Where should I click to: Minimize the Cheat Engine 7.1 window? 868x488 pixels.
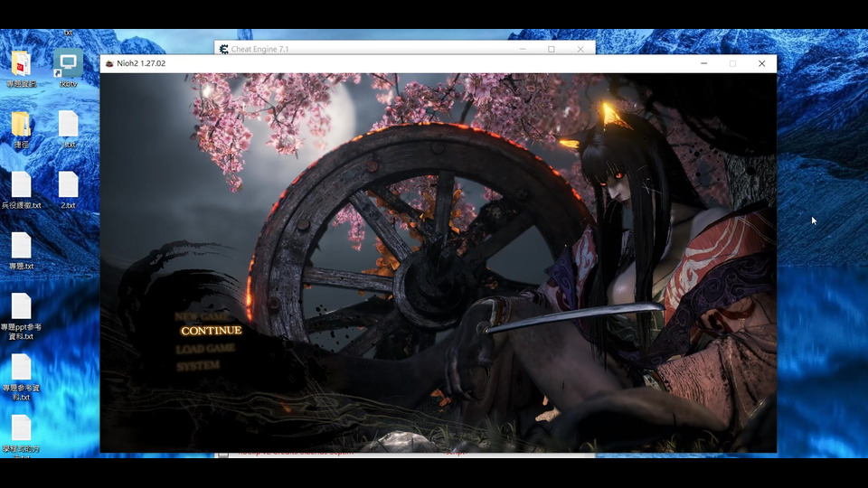[522, 49]
